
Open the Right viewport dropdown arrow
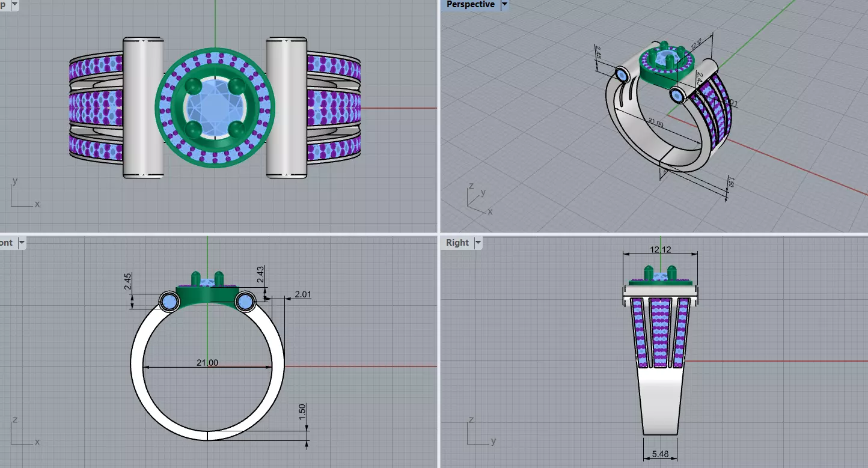coord(478,243)
